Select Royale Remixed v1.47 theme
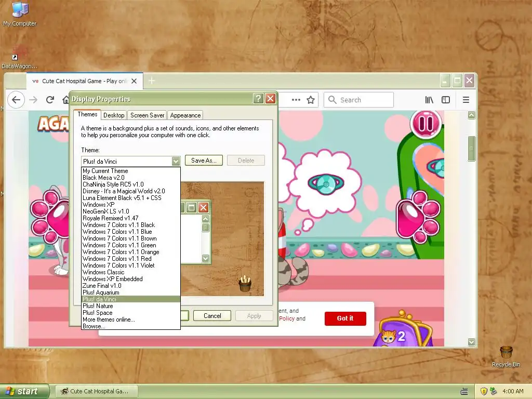This screenshot has height=399, width=532. click(131, 218)
